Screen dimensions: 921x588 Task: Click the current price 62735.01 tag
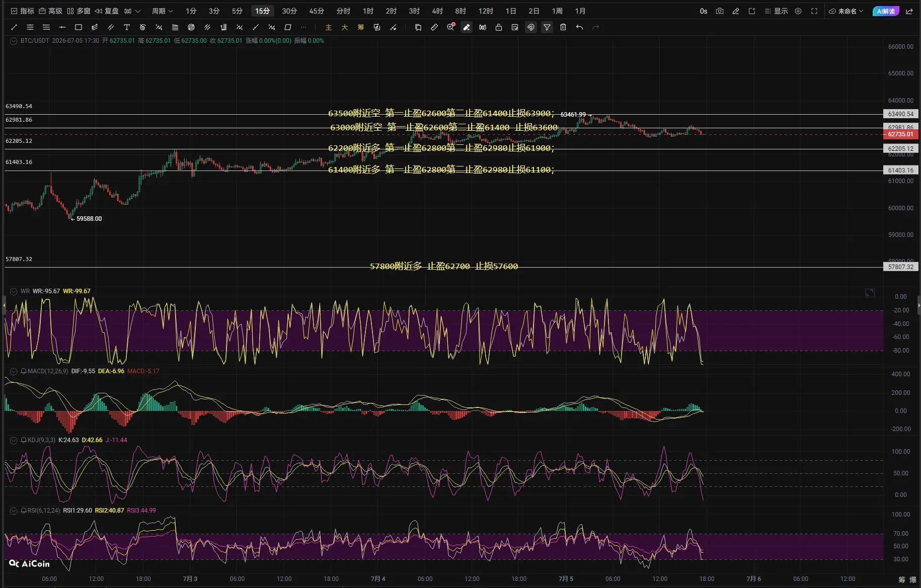point(901,134)
